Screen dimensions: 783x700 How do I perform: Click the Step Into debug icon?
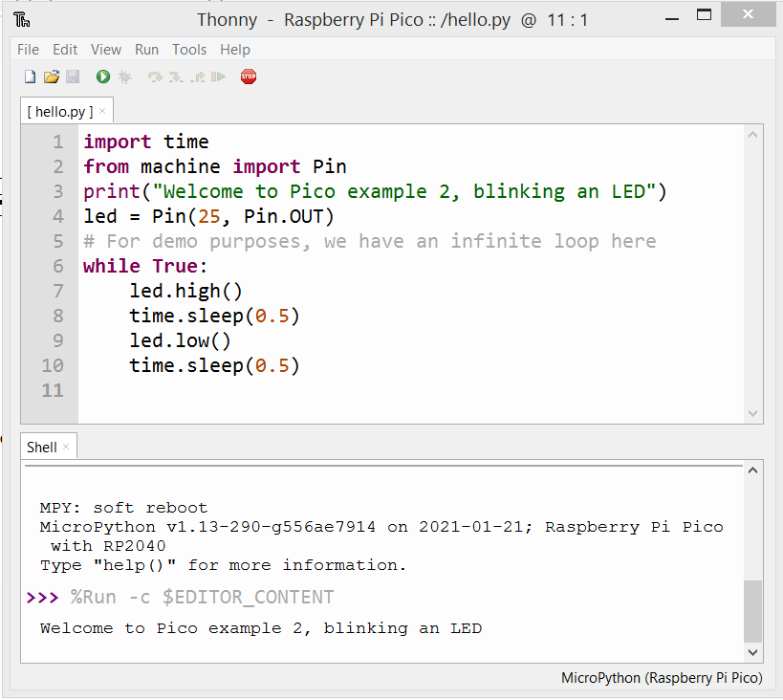tap(176, 77)
